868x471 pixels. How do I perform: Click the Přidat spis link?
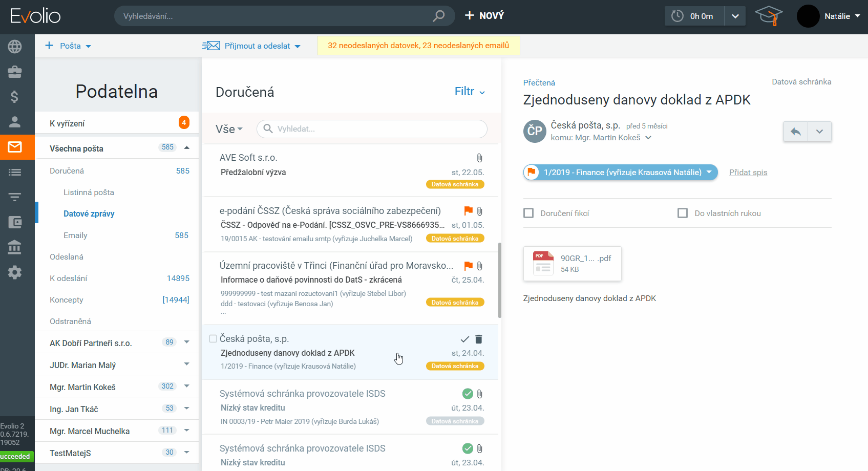748,173
